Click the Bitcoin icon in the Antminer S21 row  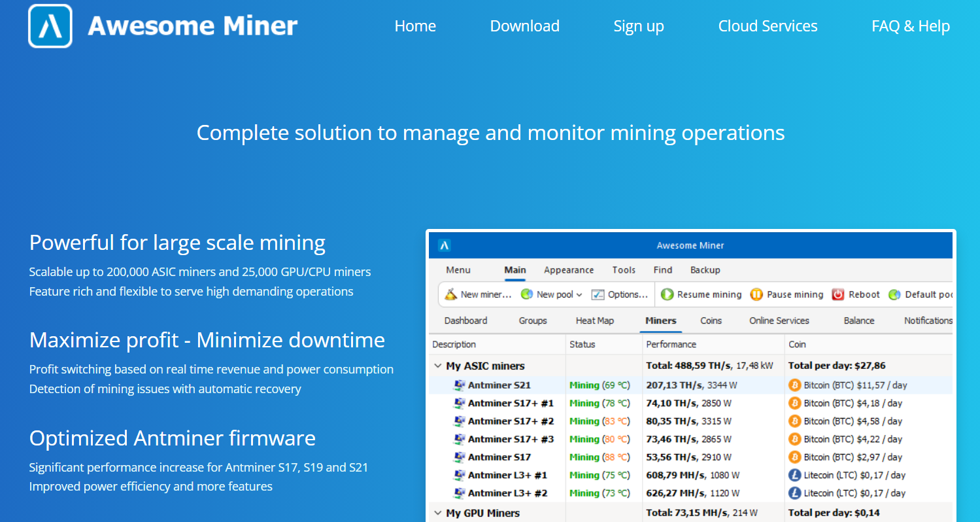tap(795, 385)
